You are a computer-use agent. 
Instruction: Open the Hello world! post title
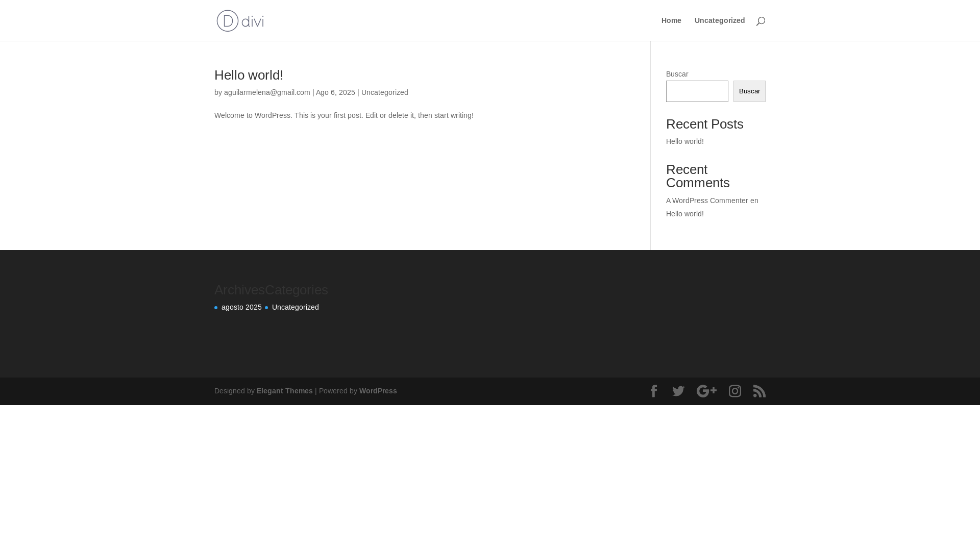point(249,75)
